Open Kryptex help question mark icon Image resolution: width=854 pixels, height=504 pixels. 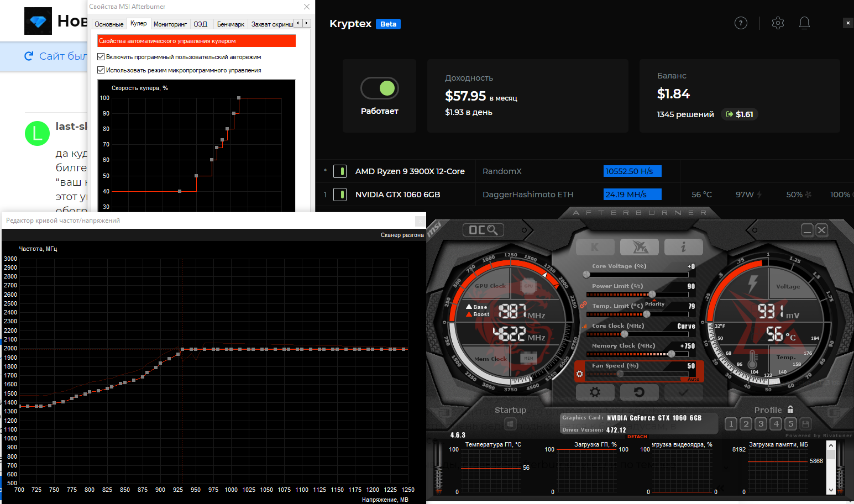pos(741,23)
